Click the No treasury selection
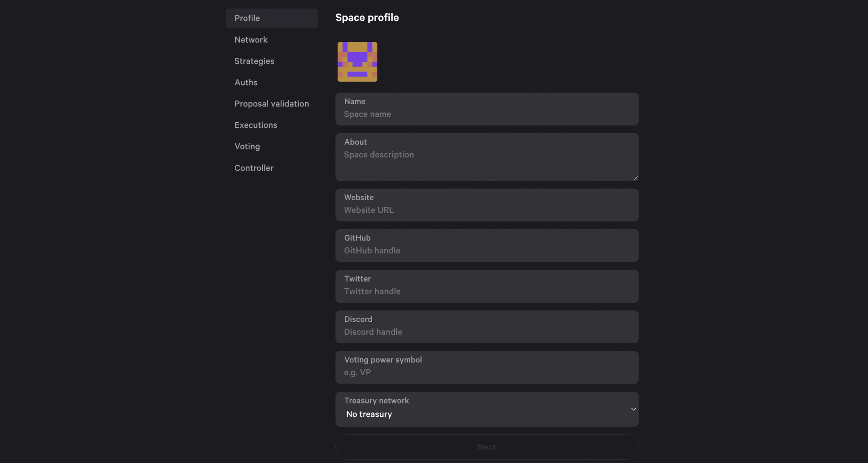Viewport: 868px width, 463px height. coord(368,414)
